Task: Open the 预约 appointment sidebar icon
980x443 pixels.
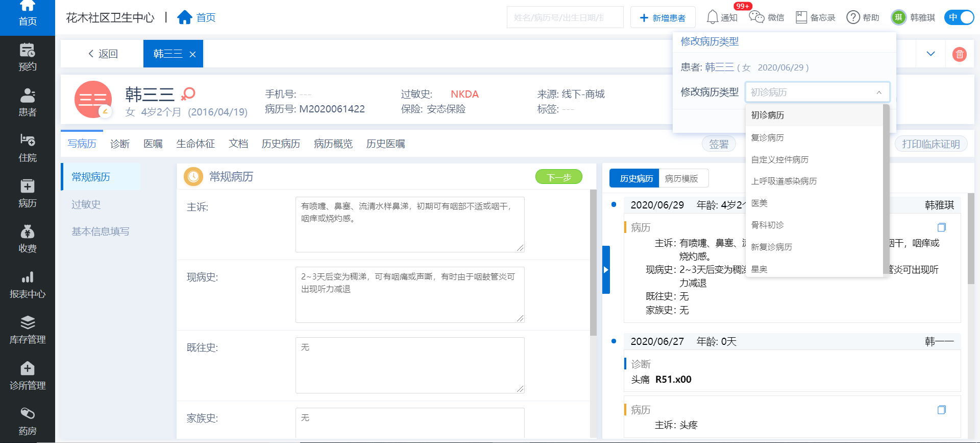Action: click(x=28, y=51)
